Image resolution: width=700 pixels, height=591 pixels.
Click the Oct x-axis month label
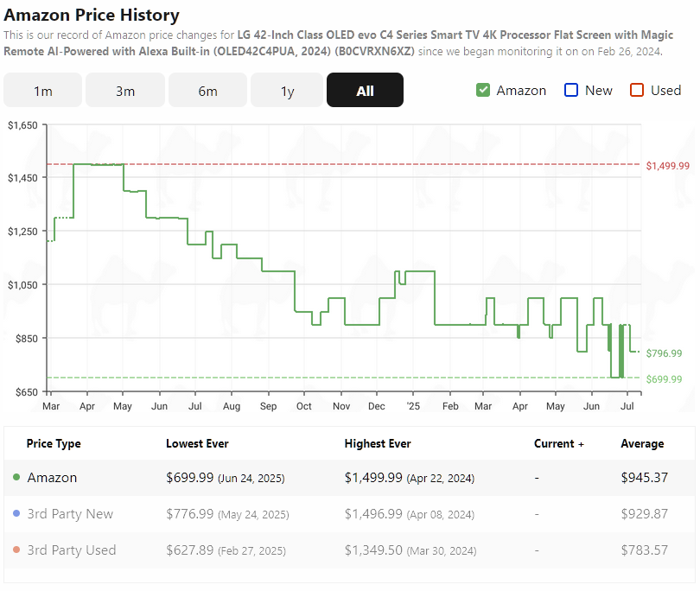304,406
